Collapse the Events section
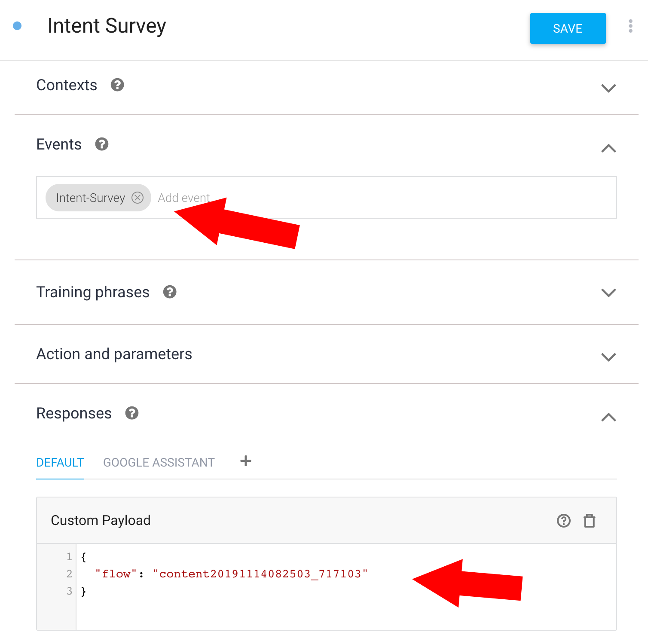 [x=608, y=148]
